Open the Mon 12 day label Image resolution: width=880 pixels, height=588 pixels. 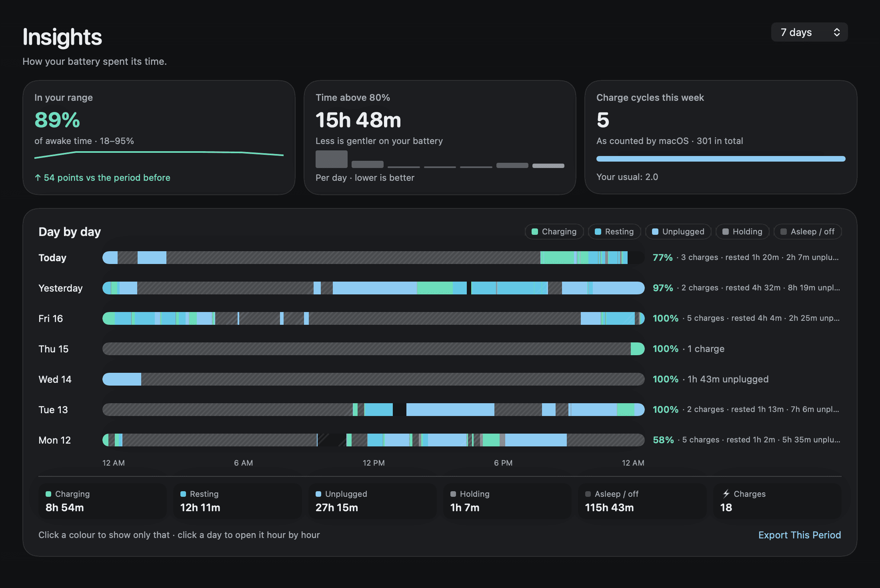(54, 440)
